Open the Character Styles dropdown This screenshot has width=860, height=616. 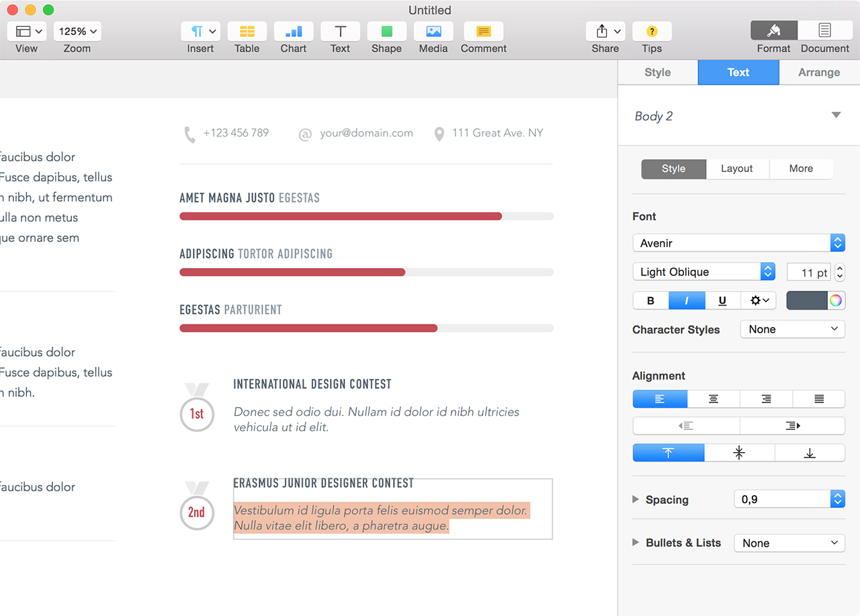pos(792,329)
